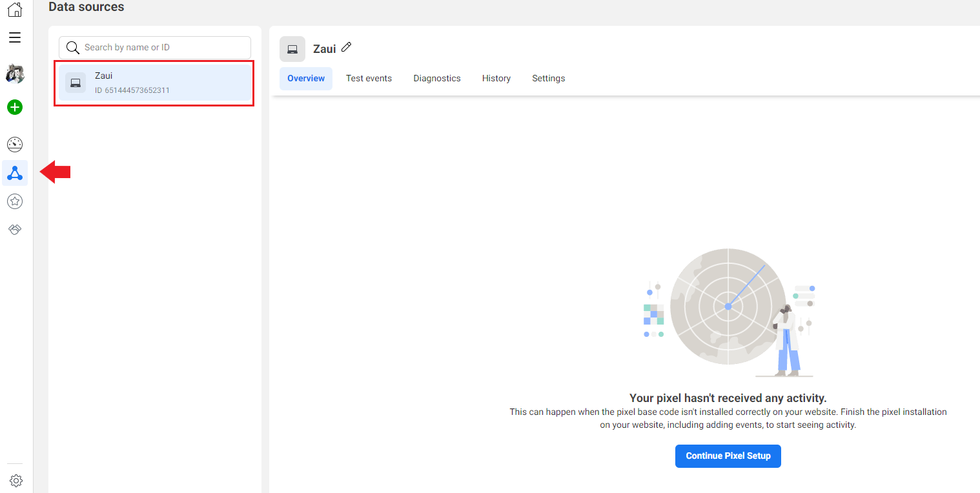Select the business account avatar
The image size is (980, 493).
coord(14,74)
